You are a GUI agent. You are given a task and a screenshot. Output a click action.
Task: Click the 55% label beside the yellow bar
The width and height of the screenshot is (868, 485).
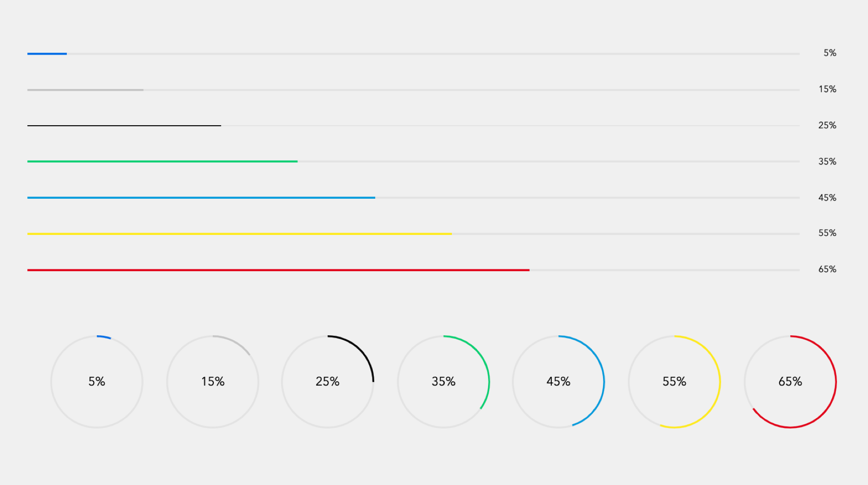pos(827,233)
